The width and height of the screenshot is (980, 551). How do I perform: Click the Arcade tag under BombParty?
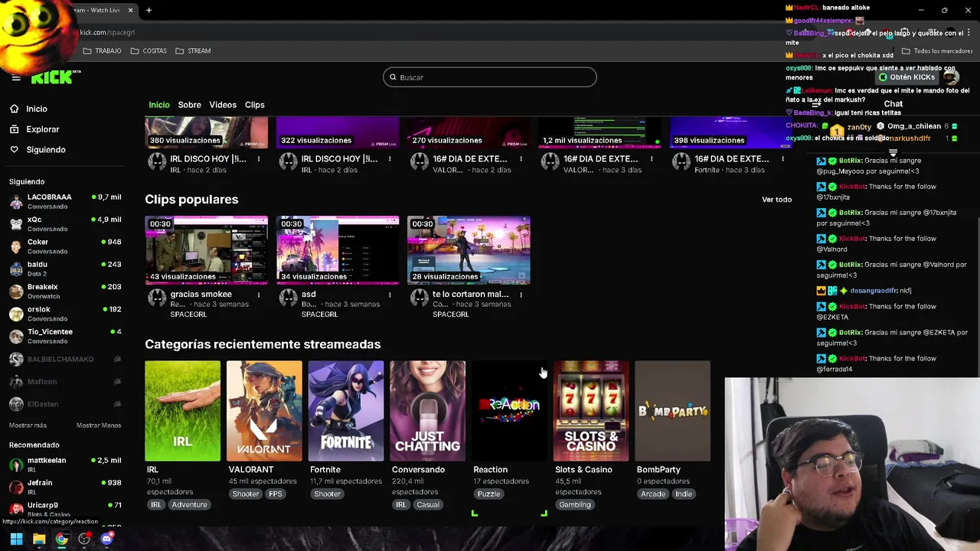point(653,494)
